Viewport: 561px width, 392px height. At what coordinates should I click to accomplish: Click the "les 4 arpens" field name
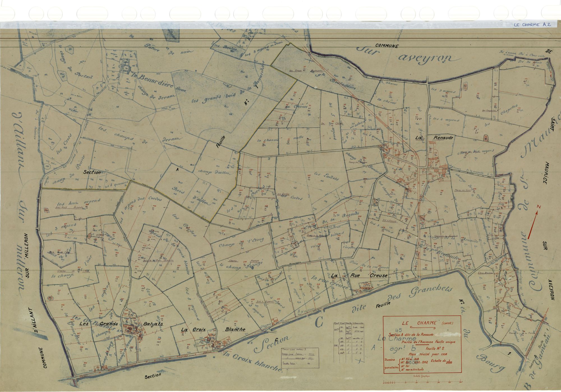pos(446,120)
